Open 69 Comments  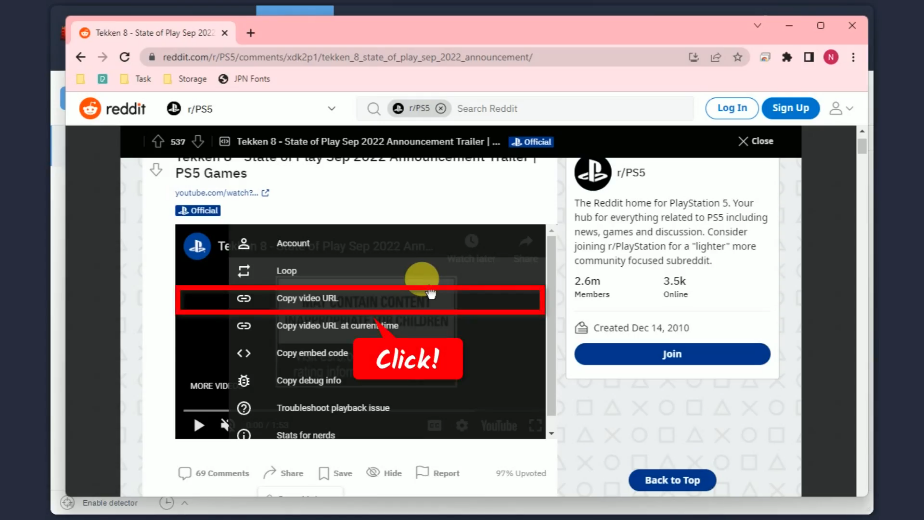[x=214, y=473]
